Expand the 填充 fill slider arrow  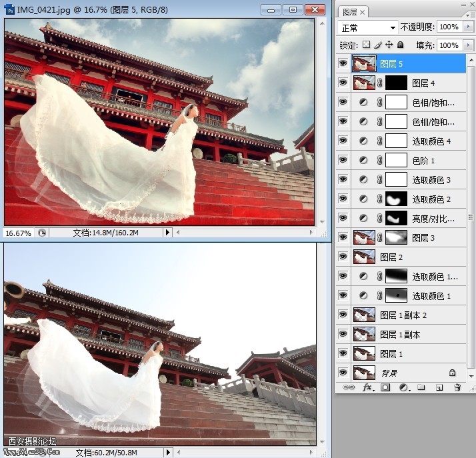coord(468,45)
